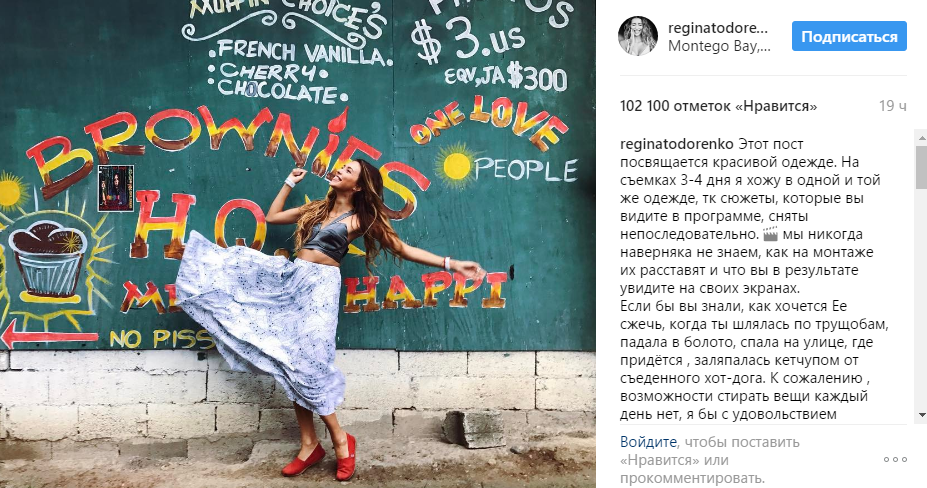Open the reginatodorenko profile avatar
The height and width of the screenshot is (488, 927).
(x=638, y=36)
